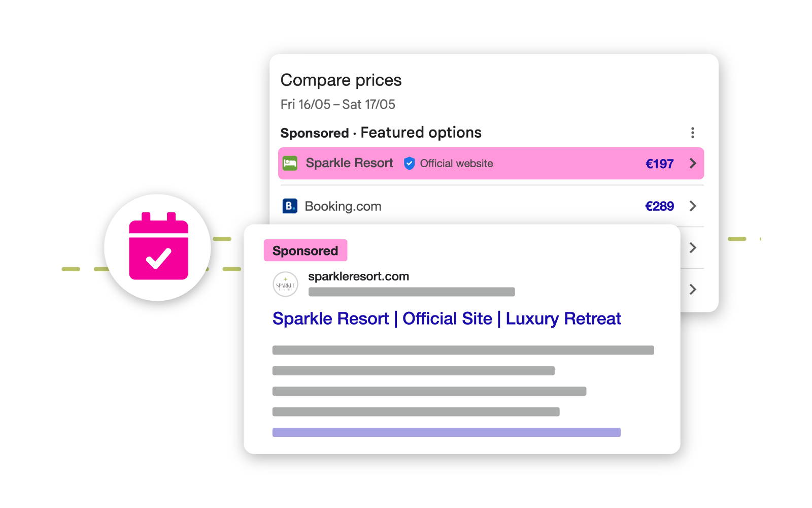Viewport: 812px width, 508px height.
Task: Open Sparkle Resort Official Site headline link
Action: [447, 319]
